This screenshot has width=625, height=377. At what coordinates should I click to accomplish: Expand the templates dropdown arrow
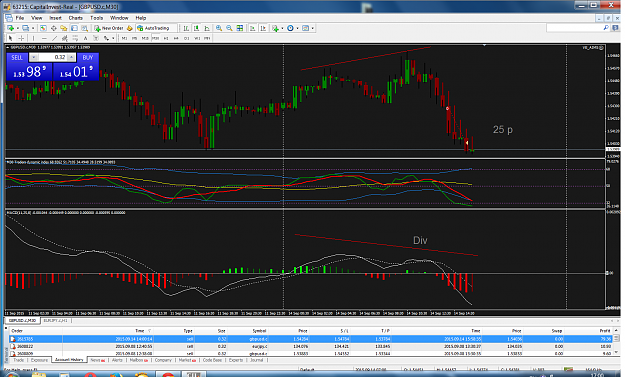(x=312, y=28)
